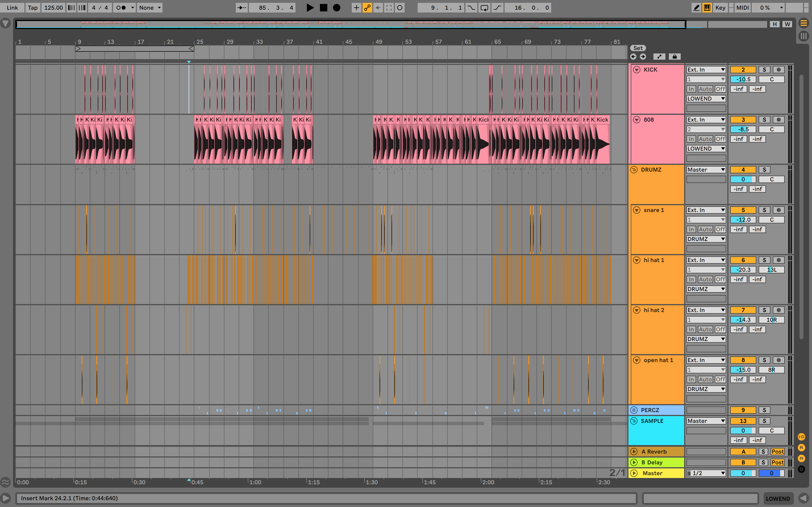Toggle track activator 2 on KICK

click(x=743, y=70)
